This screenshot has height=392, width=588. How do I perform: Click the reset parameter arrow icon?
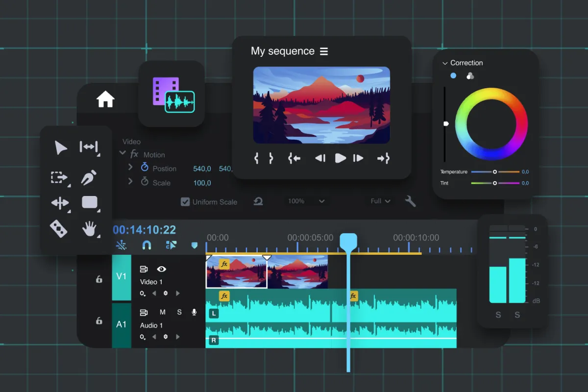[259, 201]
